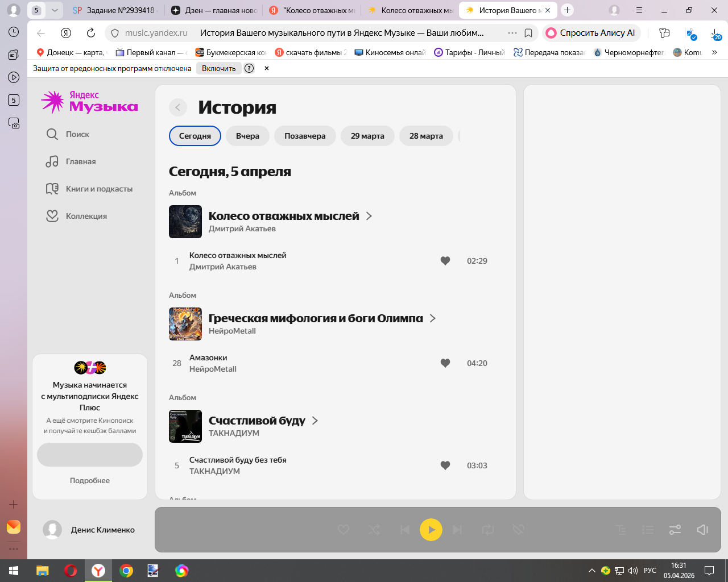Expand album Греческая мифология и боги Олимпа
The width and height of the screenshot is (728, 582).
pos(433,318)
